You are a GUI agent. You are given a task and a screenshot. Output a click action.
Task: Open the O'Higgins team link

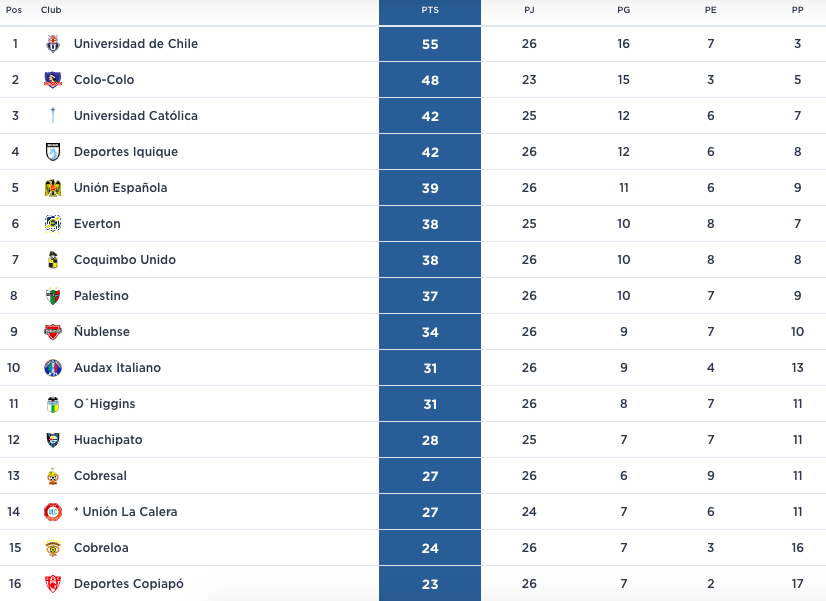pos(105,404)
